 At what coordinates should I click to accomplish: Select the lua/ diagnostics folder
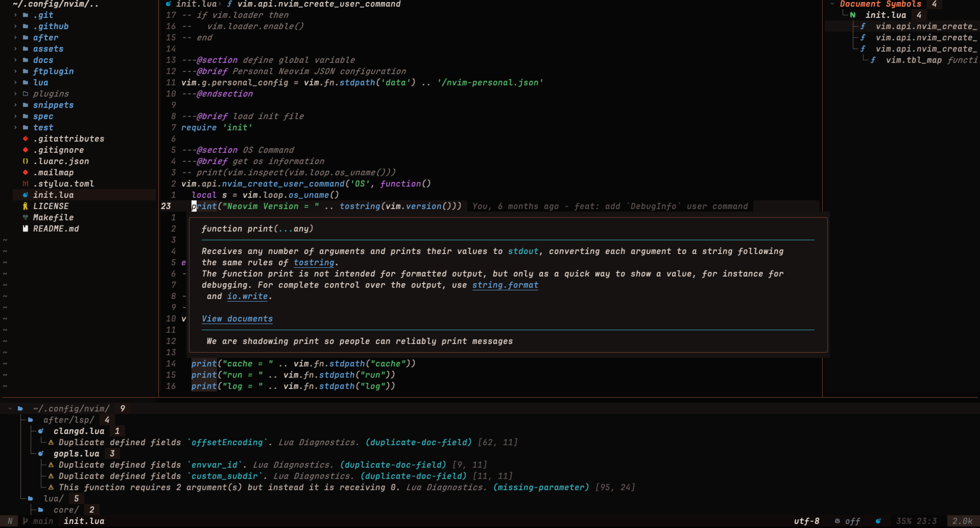(54, 499)
